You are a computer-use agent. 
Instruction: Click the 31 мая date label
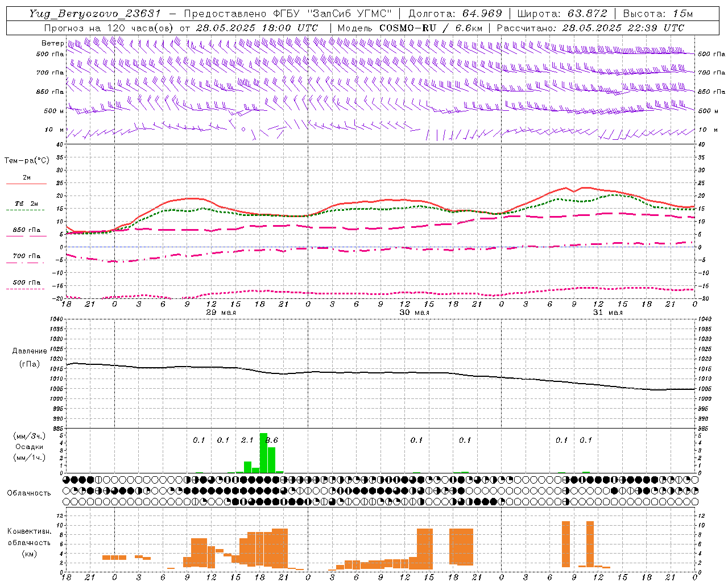coord(607,313)
